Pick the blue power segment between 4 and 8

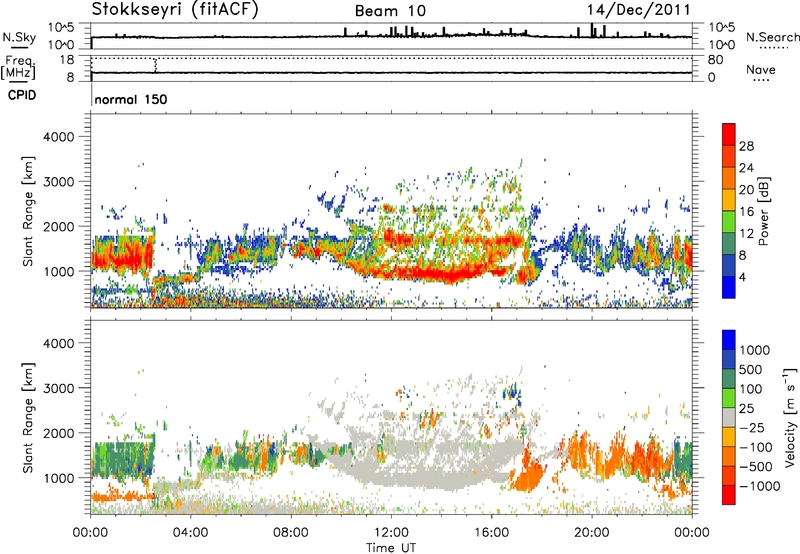[x=729, y=266]
